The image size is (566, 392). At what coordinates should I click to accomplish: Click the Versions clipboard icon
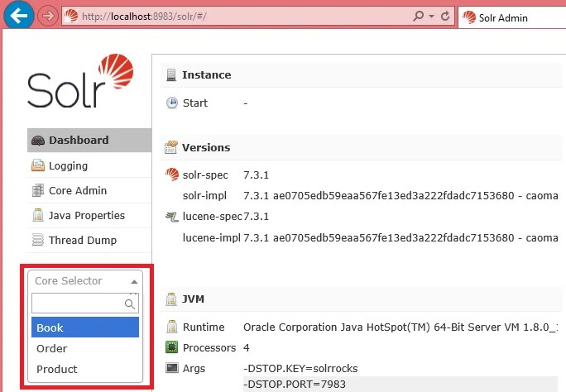[171, 147]
